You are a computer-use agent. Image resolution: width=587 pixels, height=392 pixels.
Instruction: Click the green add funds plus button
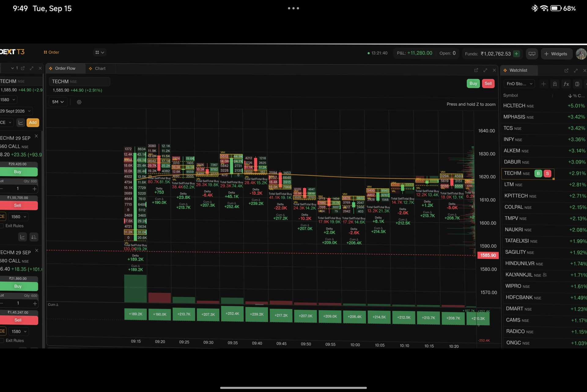(516, 54)
